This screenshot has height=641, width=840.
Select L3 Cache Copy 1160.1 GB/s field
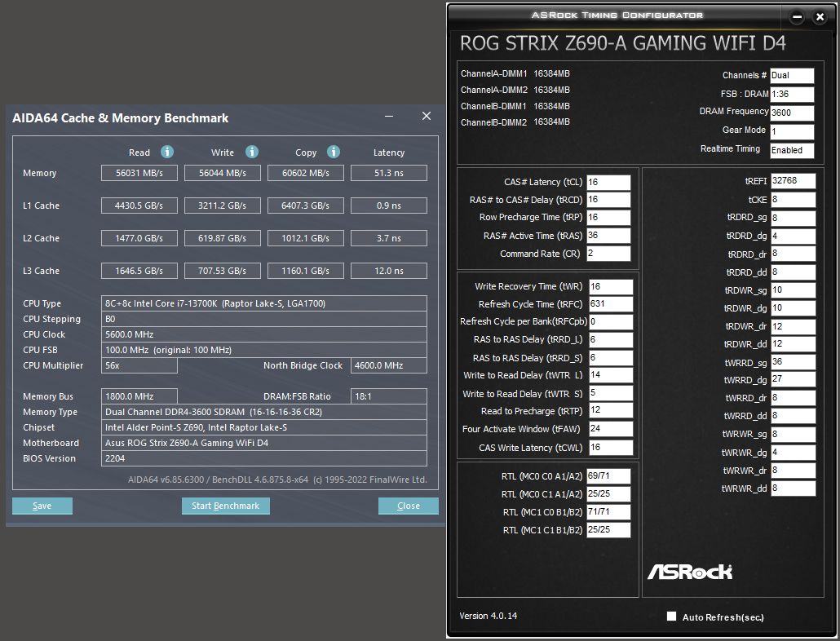[x=305, y=271]
